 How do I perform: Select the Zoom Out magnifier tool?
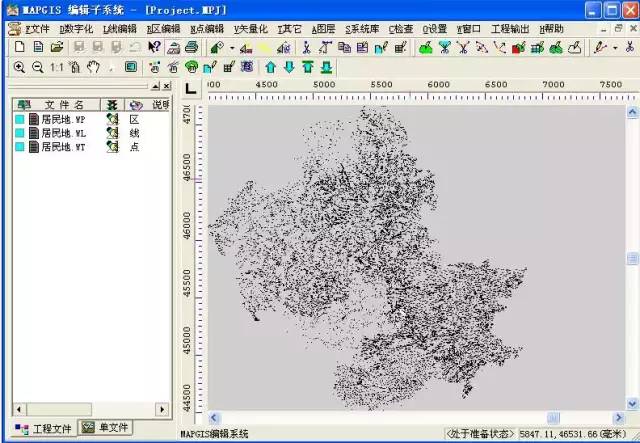(x=38, y=67)
